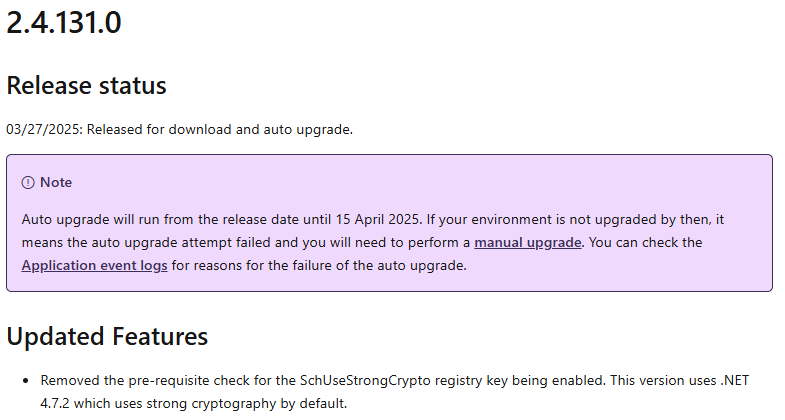This screenshot has width=785, height=420.
Task: Click the 03/27/2025 release date text
Action: point(43,130)
